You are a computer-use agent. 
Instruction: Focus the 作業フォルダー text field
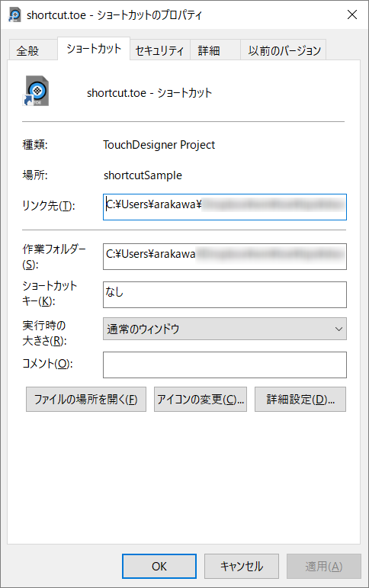(225, 256)
